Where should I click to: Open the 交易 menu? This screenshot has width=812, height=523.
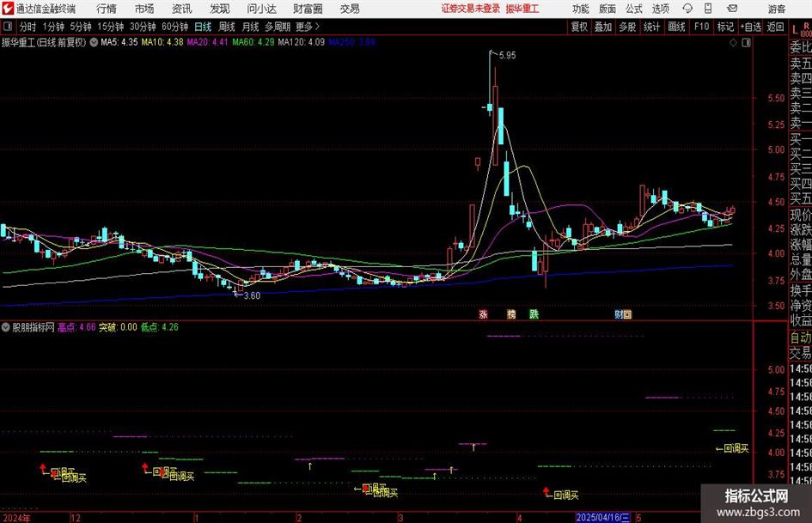tap(350, 9)
